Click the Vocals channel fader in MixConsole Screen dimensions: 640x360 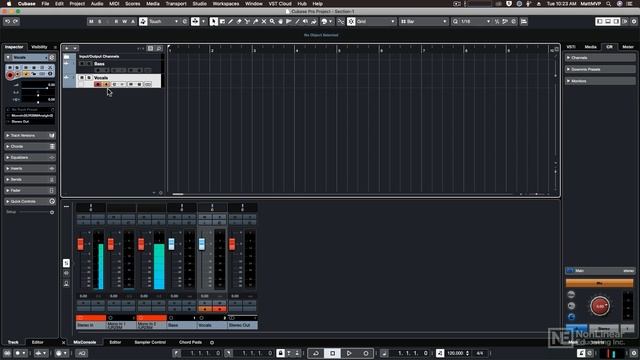202,244
